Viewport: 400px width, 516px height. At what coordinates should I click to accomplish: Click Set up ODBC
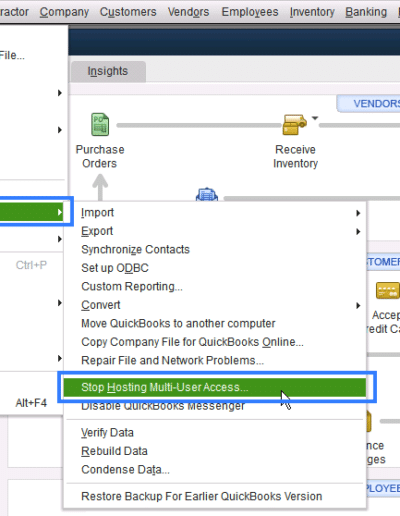click(x=115, y=268)
